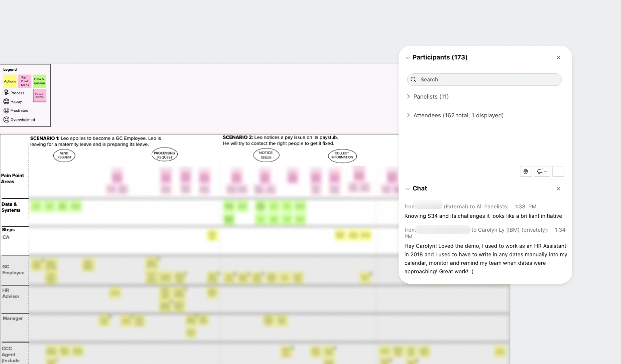Collapse the Chat section chevron
Viewport: 621px width, 364px height.
click(407, 189)
